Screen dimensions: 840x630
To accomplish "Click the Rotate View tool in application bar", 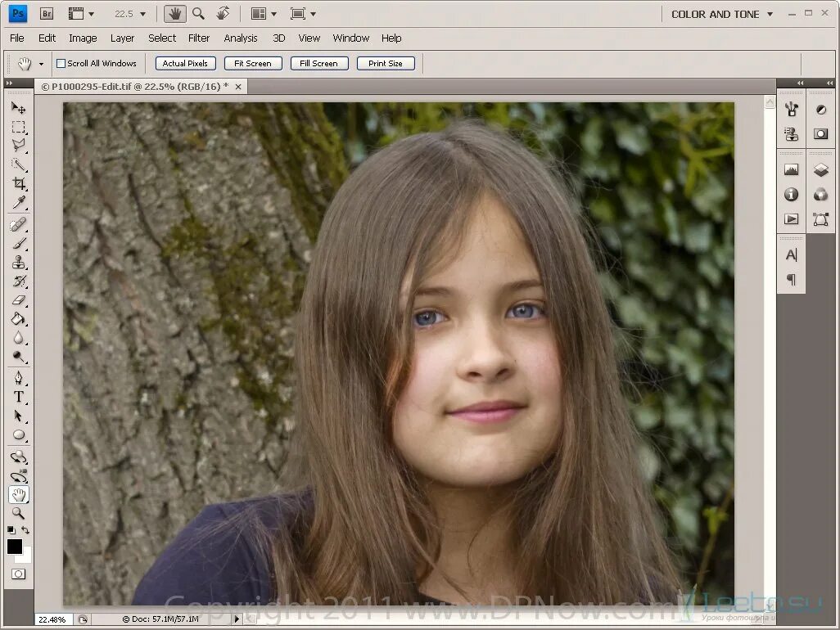I will coord(223,14).
